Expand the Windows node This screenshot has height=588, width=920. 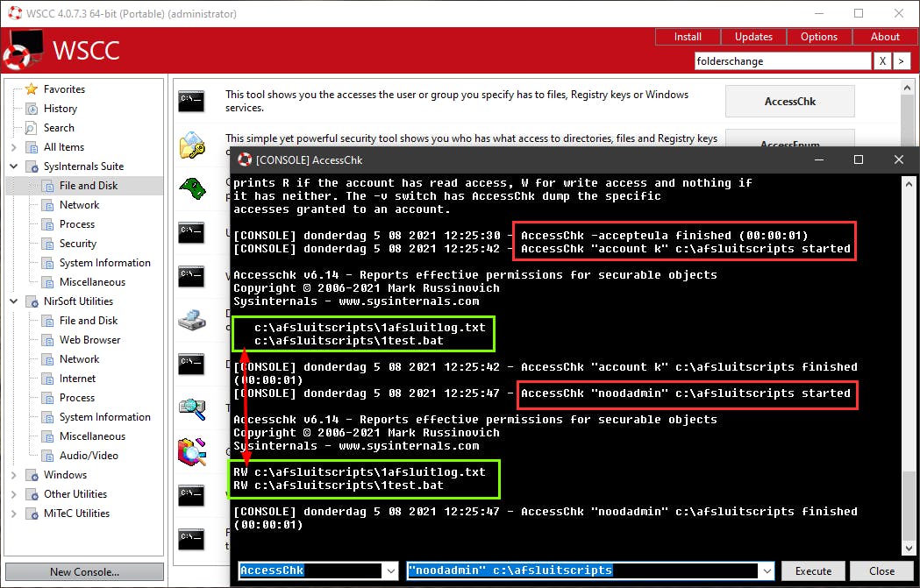[x=14, y=475]
